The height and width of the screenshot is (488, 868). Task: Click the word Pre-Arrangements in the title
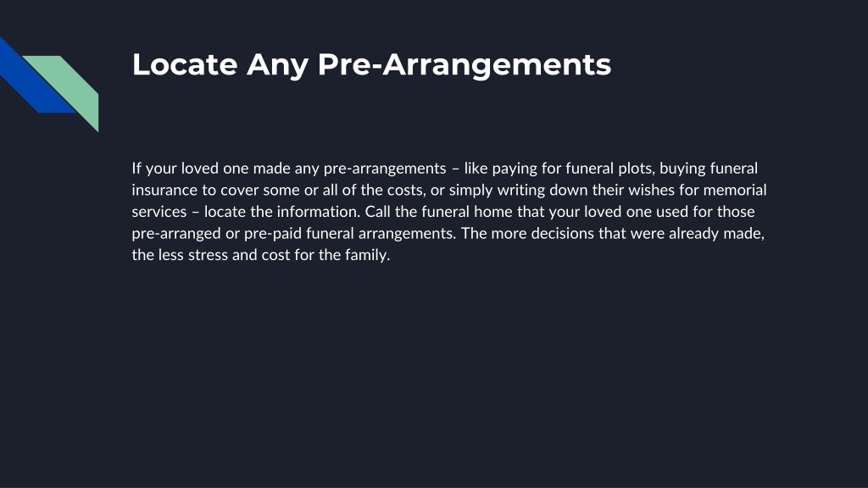tap(465, 65)
